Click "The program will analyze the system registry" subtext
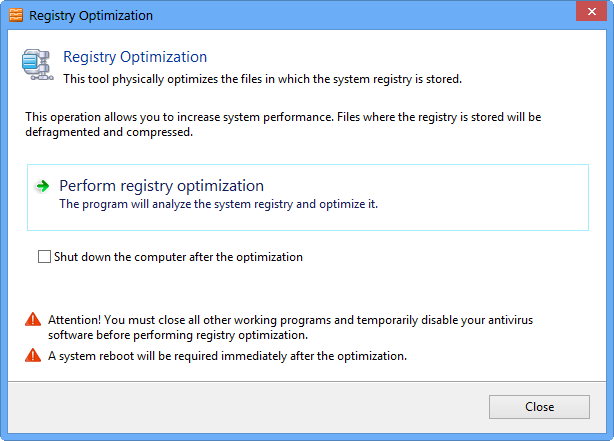Image resolution: width=614 pixels, height=441 pixels. 218,204
